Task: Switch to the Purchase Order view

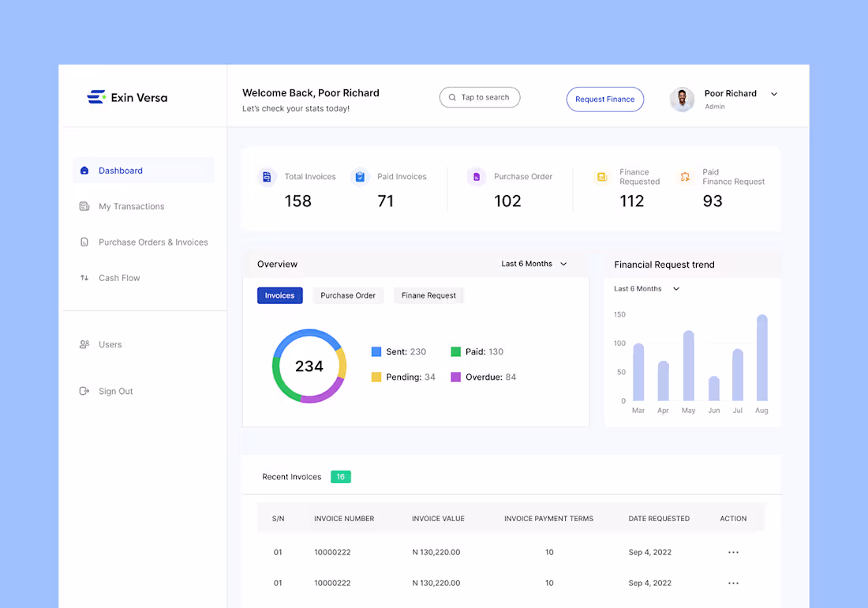Action: coord(348,295)
